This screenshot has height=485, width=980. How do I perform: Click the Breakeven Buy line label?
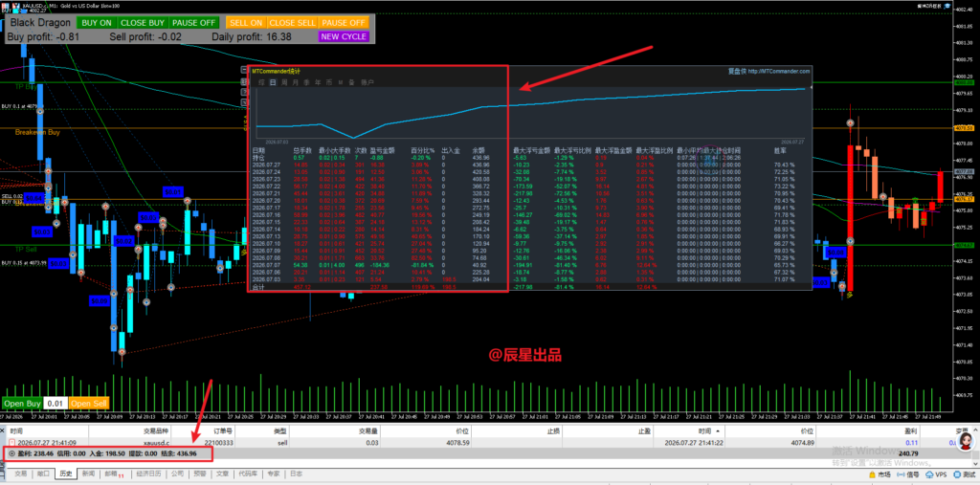tap(37, 133)
